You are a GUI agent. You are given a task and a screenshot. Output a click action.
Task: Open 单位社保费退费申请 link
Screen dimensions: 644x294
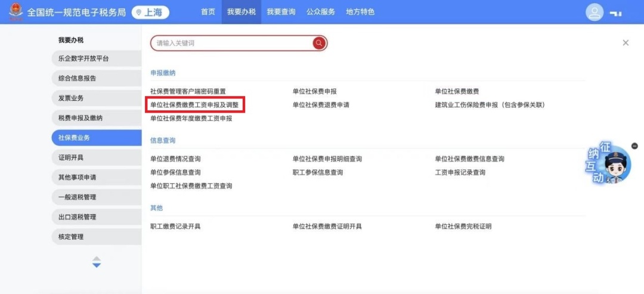point(321,105)
